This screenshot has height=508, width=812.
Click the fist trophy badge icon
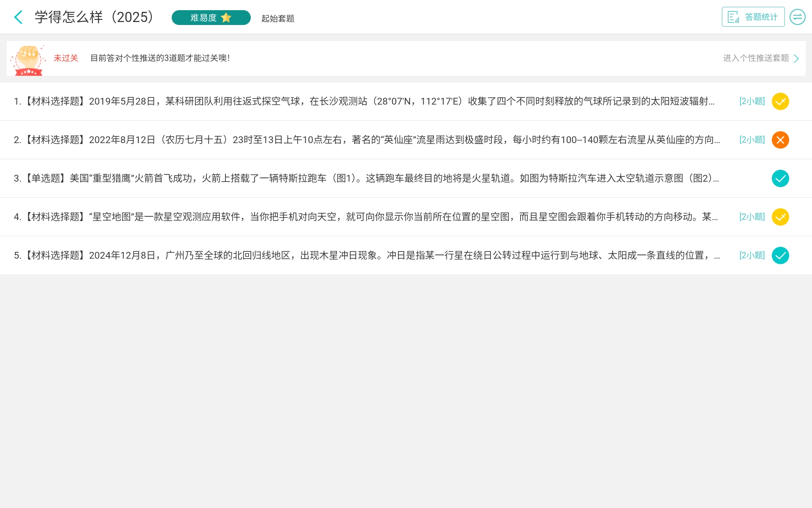(29, 60)
